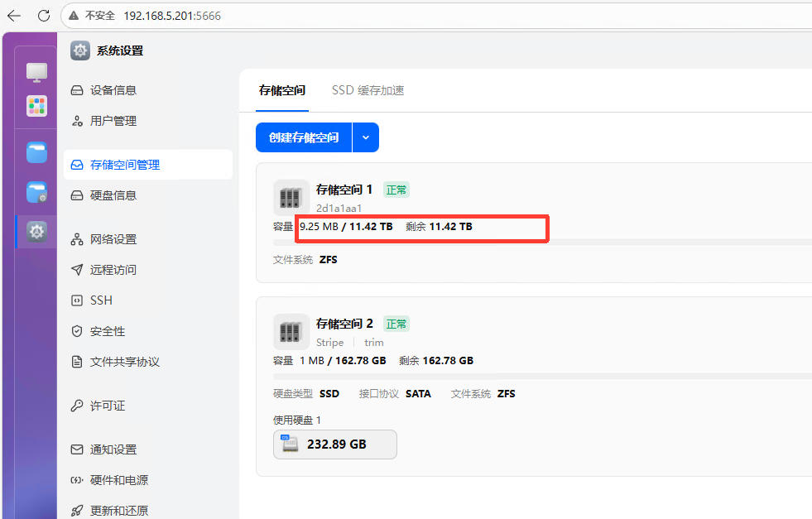Click the 硬盘类型 SSD value

tap(329, 394)
